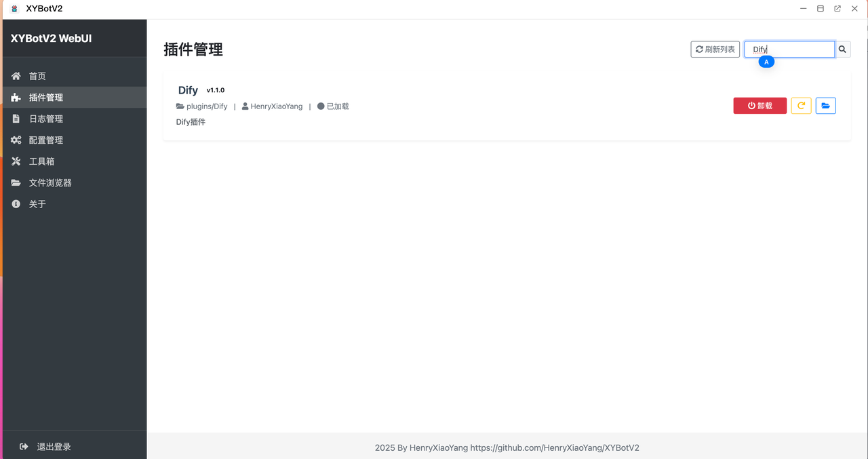This screenshot has width=868, height=459.
Task: Click the HenryXiaoYang author label
Action: coord(276,106)
